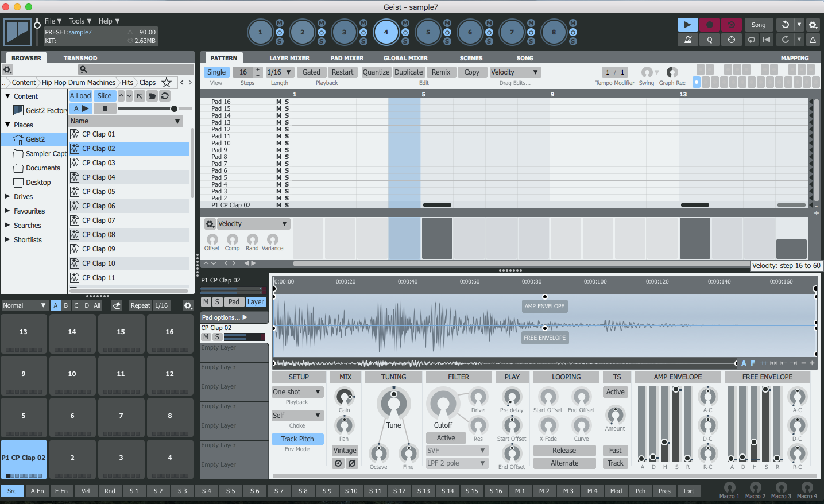824x504 pixels.
Task: Click the undo arrow button
Action: (785, 25)
